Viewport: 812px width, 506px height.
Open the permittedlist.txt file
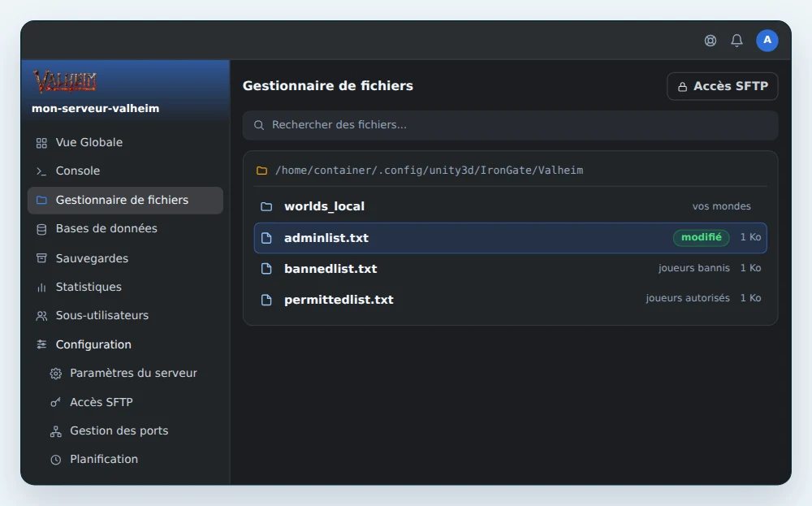510,300
